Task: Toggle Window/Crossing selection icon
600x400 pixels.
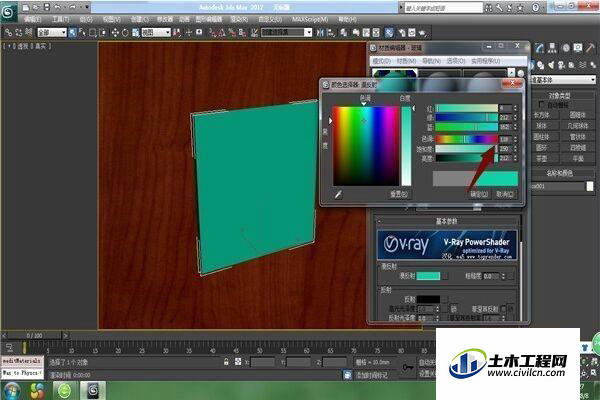Action: (103, 33)
